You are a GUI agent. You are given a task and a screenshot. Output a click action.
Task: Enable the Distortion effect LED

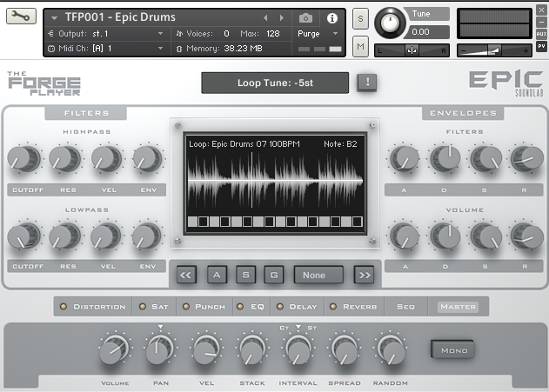[64, 307]
